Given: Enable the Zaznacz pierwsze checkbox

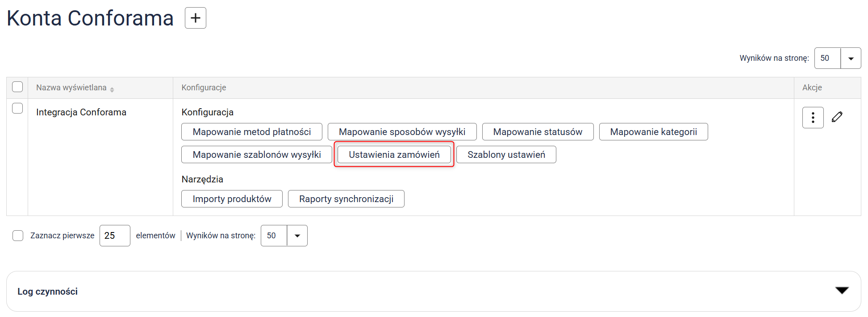Looking at the screenshot, I should 18,236.
